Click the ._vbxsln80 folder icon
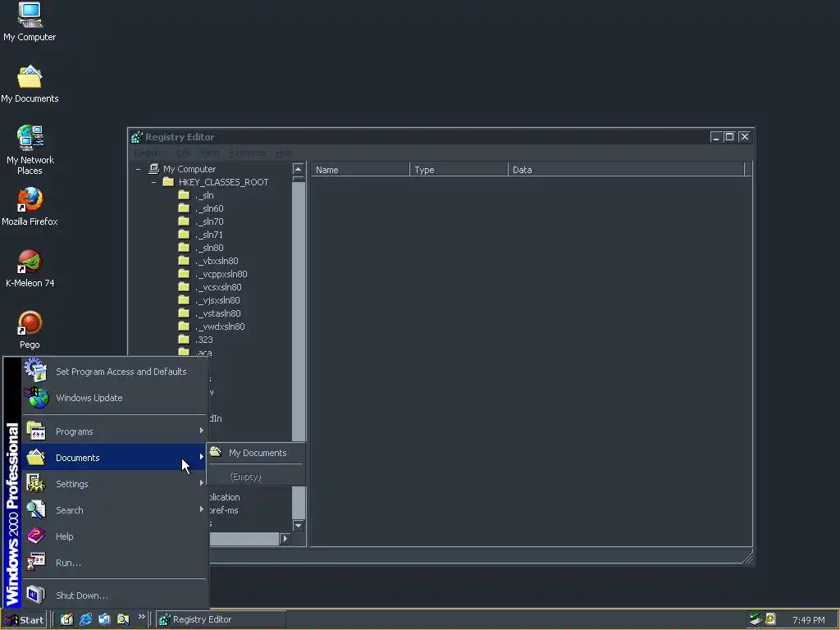Image resolution: width=840 pixels, height=630 pixels. [184, 260]
